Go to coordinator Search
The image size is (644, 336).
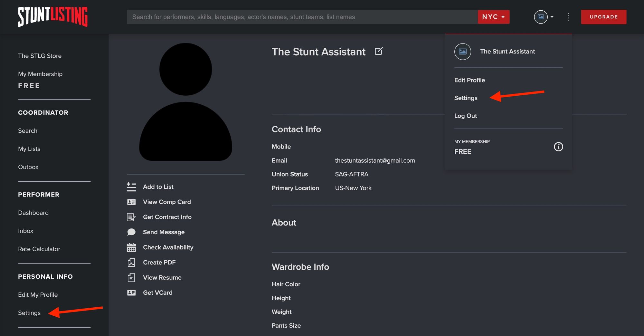(x=28, y=131)
